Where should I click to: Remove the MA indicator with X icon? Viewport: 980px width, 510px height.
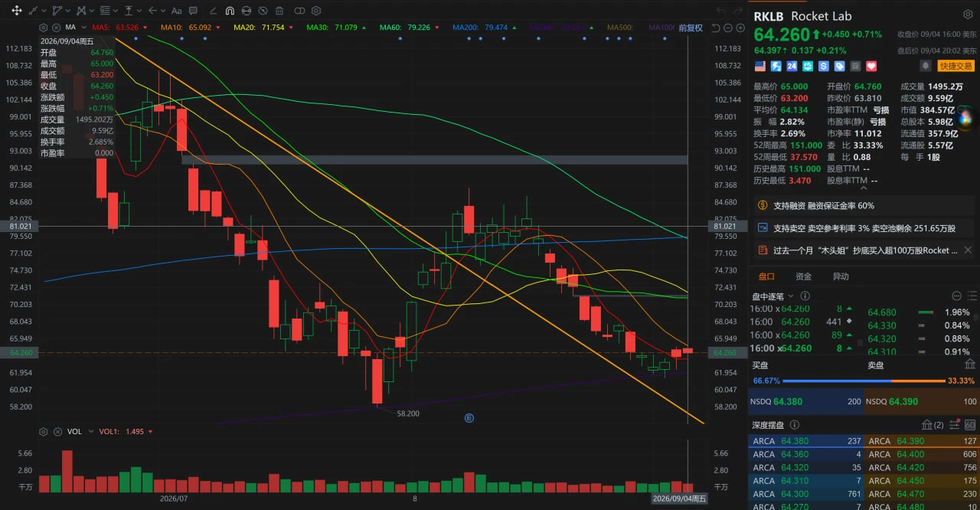56,28
